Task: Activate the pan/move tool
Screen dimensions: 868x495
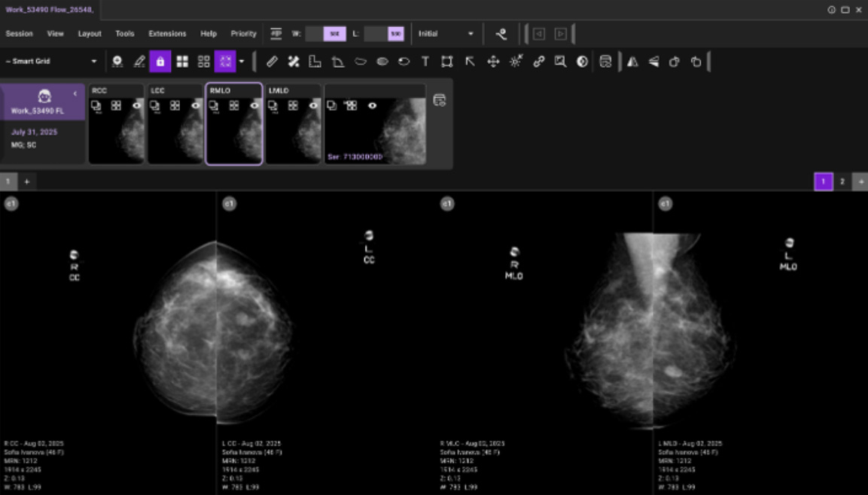Action: pyautogui.click(x=493, y=62)
